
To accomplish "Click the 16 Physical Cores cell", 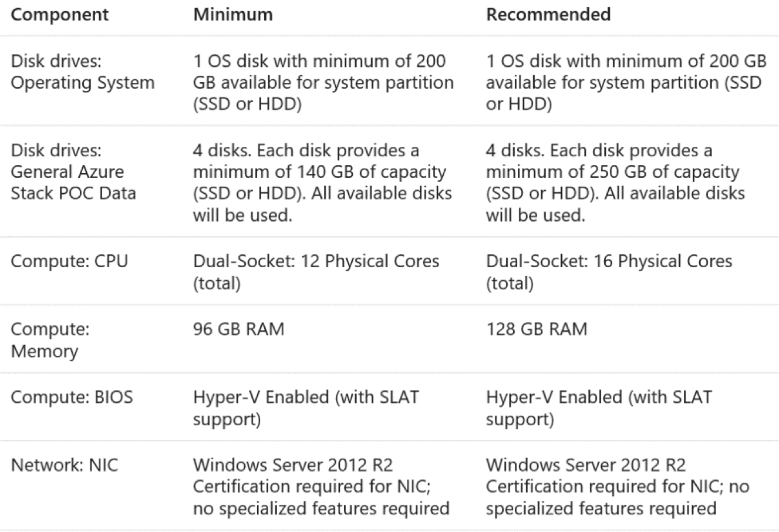I will (609, 271).
